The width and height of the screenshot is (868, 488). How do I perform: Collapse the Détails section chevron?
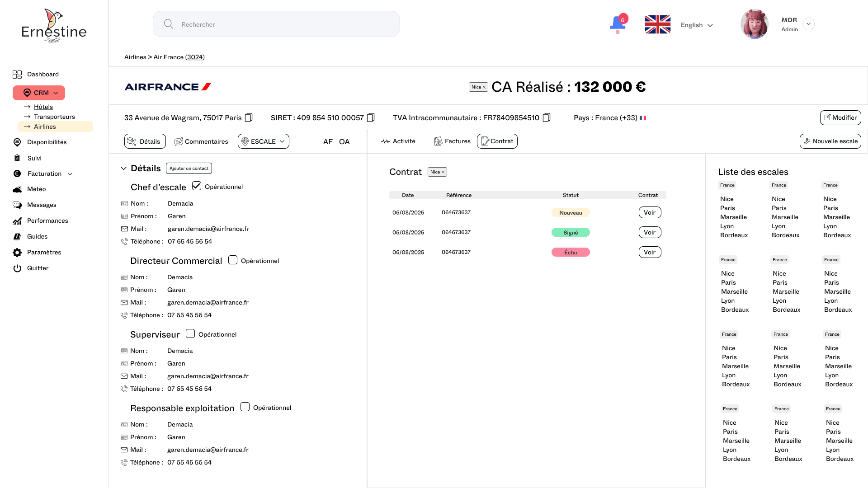click(x=123, y=168)
